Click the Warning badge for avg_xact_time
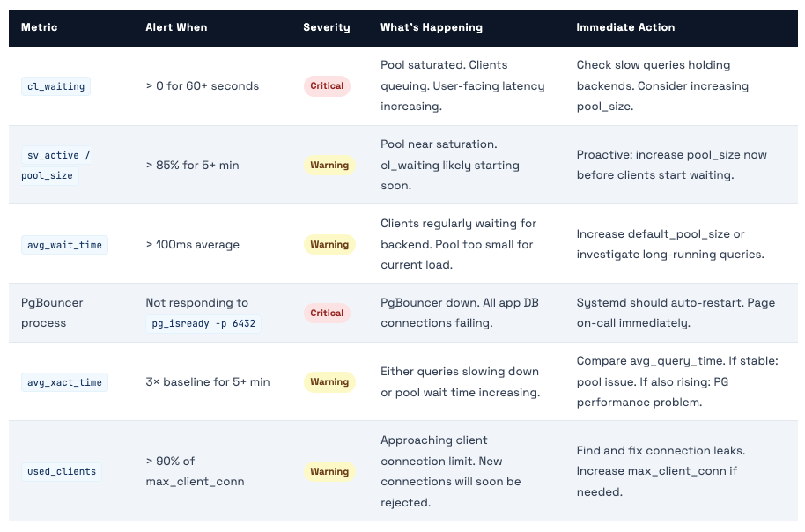805x532 pixels. [329, 382]
